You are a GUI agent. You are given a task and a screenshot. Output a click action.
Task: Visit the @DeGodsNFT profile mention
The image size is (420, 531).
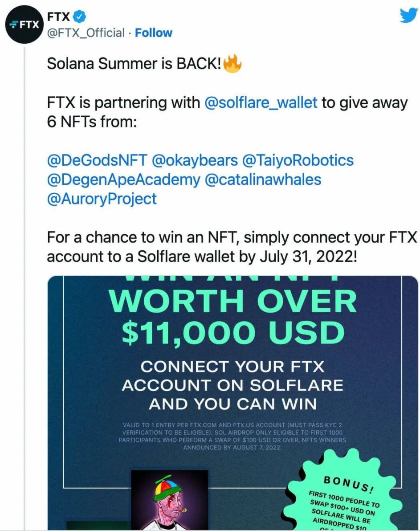(97, 161)
